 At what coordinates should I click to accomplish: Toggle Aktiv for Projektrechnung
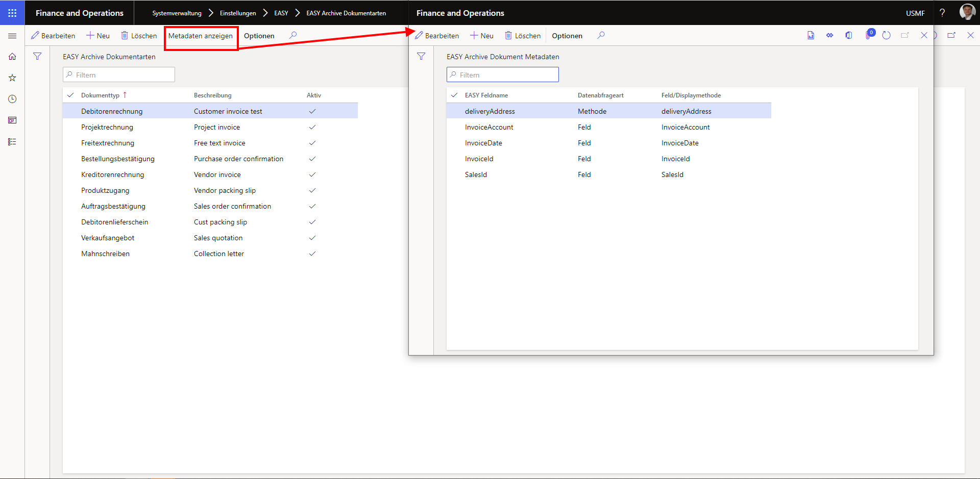pos(312,127)
